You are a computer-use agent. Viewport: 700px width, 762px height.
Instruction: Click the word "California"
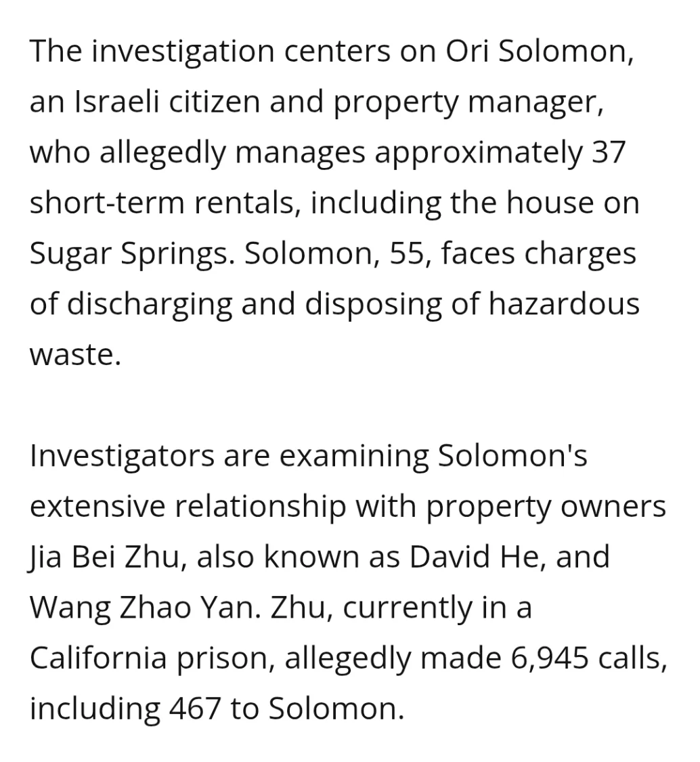(x=99, y=658)
